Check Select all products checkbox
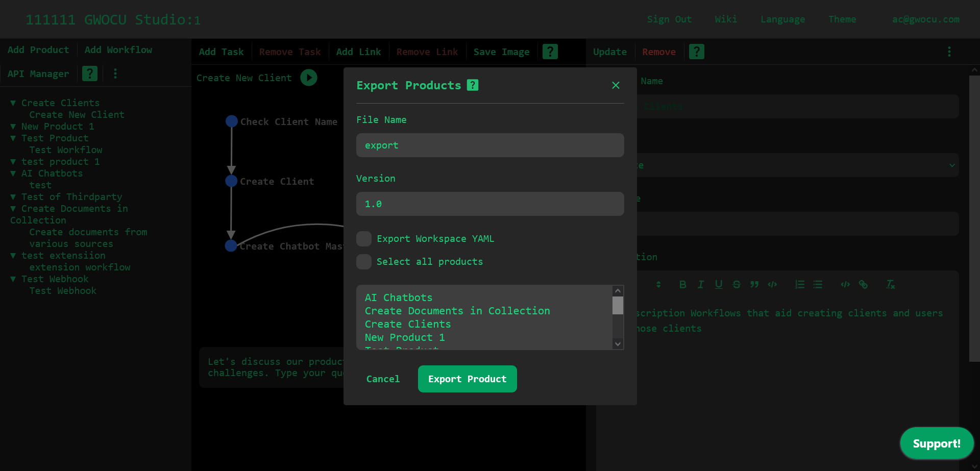This screenshot has height=471, width=980. [x=364, y=262]
